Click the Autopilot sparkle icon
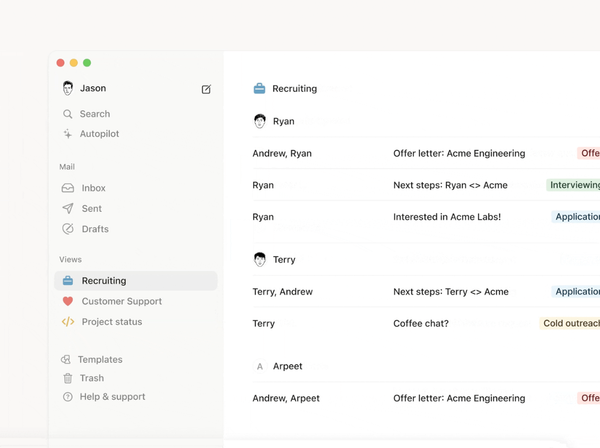 67,134
